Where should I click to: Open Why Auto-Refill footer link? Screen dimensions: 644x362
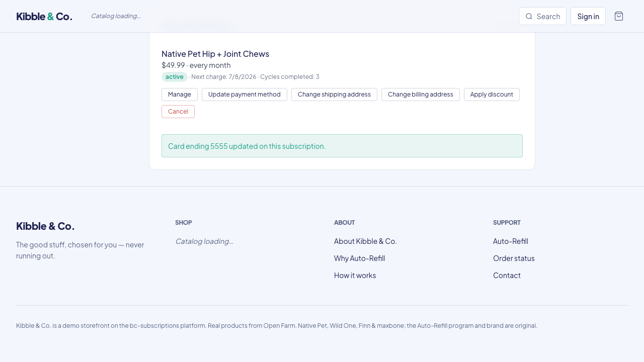(359, 258)
